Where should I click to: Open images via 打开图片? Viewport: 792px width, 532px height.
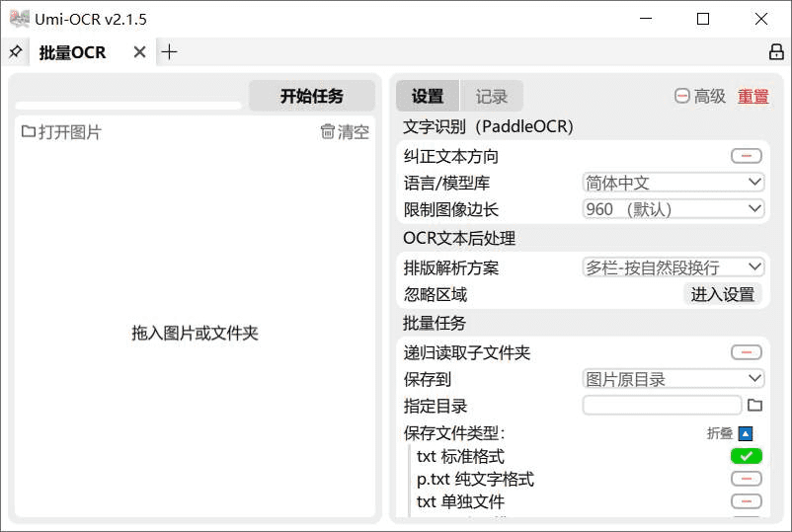point(61,132)
